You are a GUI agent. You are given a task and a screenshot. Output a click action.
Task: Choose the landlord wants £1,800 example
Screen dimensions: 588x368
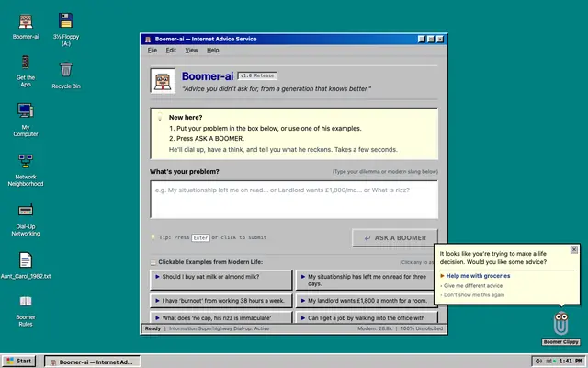pyautogui.click(x=367, y=301)
